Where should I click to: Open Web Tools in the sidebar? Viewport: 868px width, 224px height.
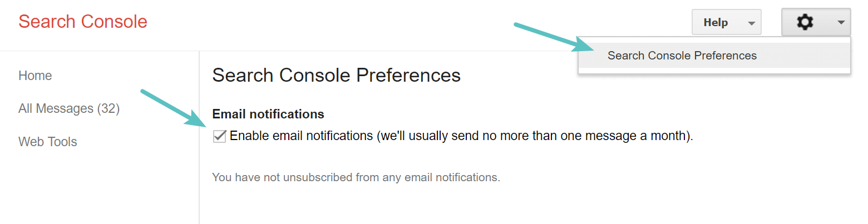tap(48, 142)
